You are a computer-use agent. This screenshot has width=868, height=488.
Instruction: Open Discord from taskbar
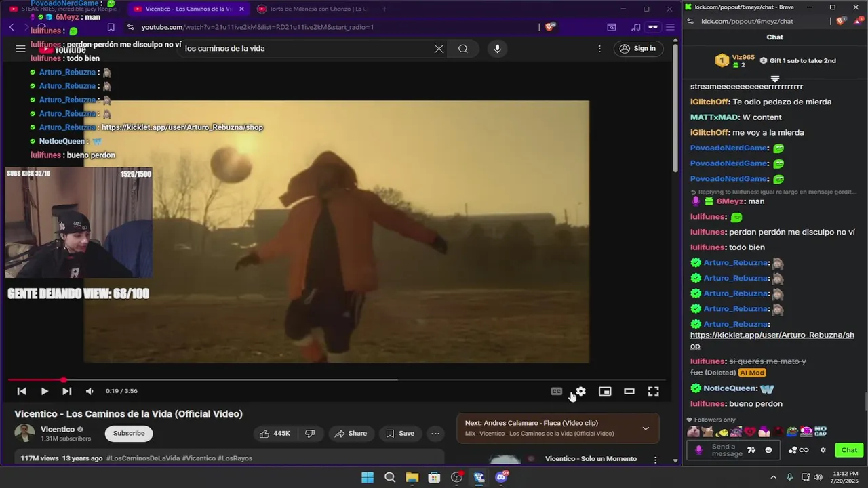click(x=501, y=477)
